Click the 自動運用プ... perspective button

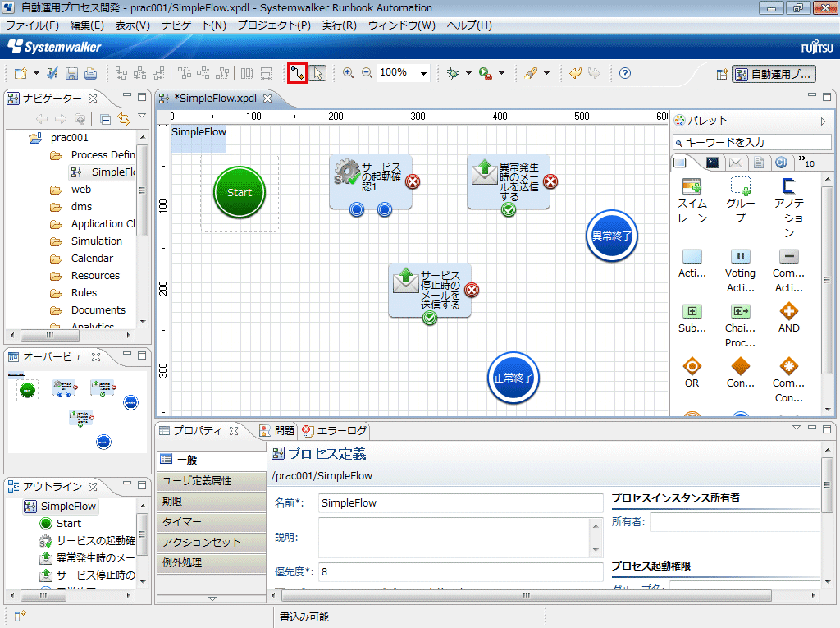pos(774,74)
